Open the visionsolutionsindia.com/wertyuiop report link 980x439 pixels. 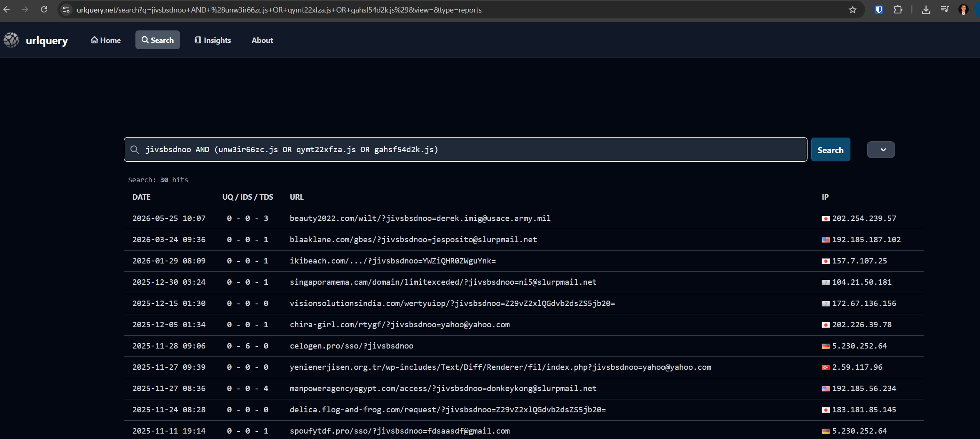452,303
